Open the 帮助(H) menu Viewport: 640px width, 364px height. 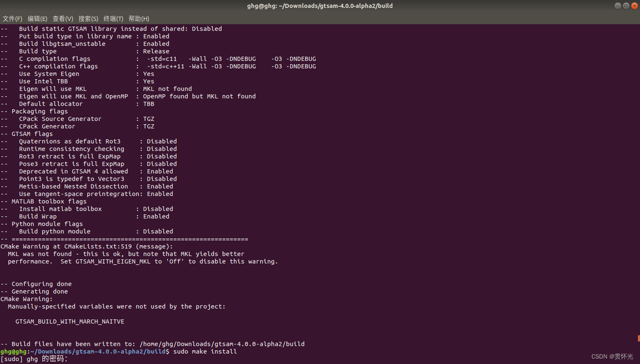coord(139,19)
